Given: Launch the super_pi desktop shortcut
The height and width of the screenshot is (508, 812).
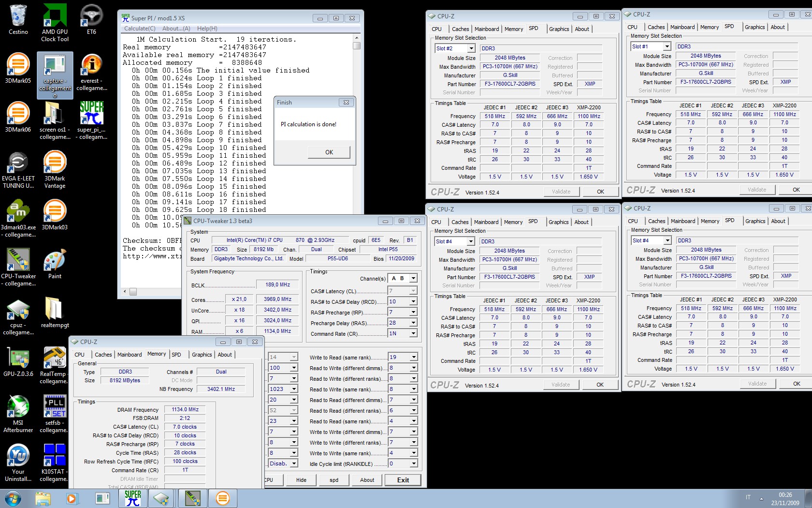Looking at the screenshot, I should [x=91, y=121].
